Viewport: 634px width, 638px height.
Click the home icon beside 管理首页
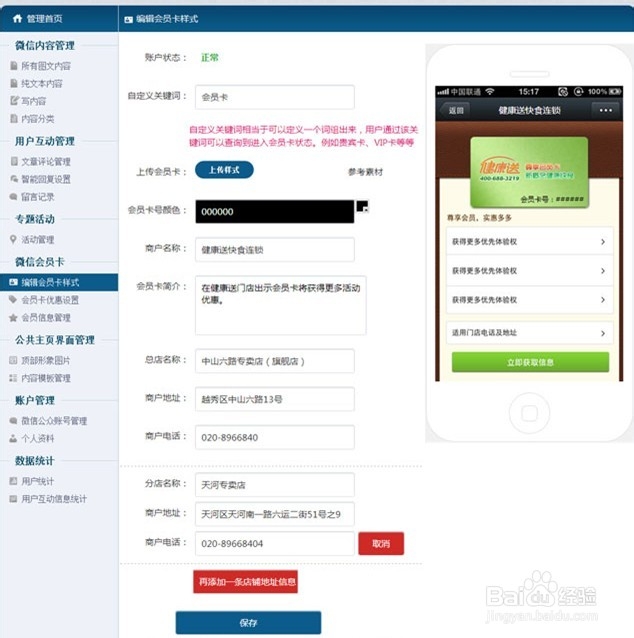point(17,18)
